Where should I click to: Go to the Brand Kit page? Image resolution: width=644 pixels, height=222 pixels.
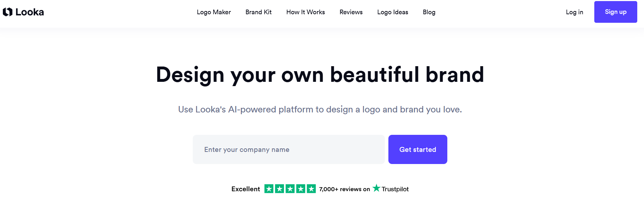pos(258,12)
